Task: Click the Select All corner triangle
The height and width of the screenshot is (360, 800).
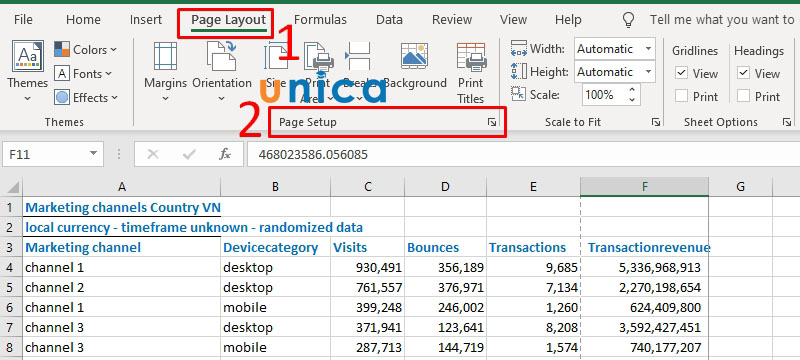Action: 12,187
